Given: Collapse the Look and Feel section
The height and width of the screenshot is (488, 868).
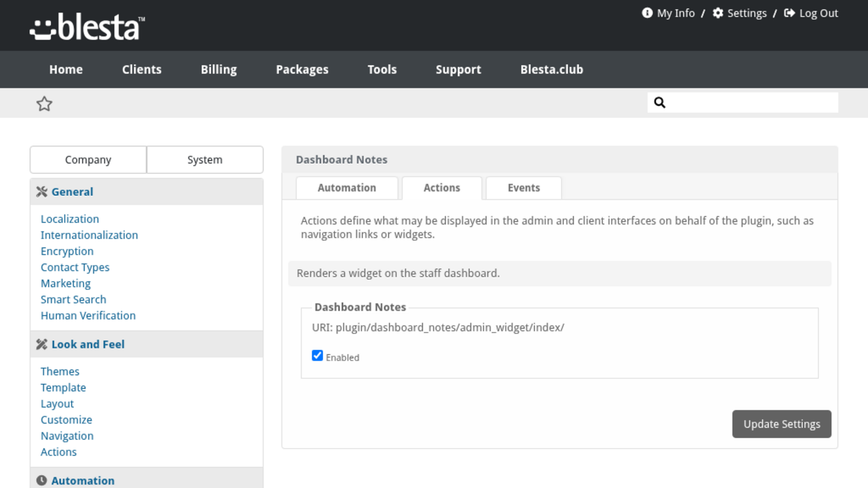Looking at the screenshot, I should [x=146, y=344].
